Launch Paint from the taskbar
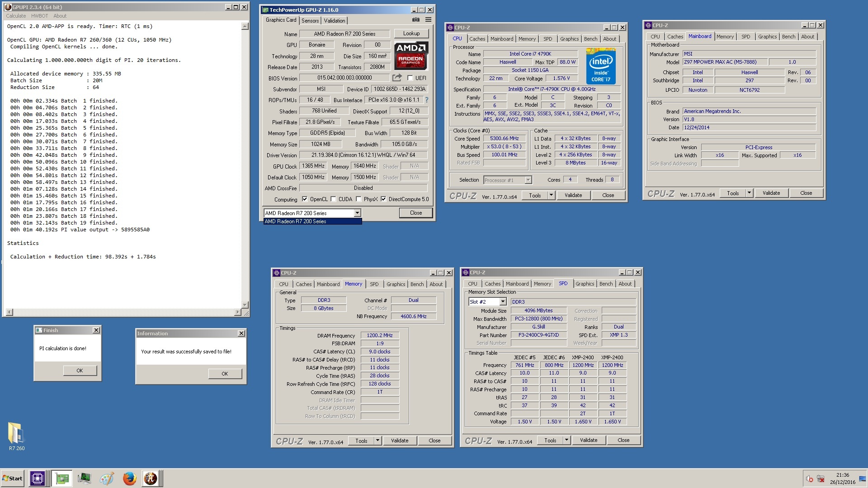The width and height of the screenshot is (868, 488). click(x=107, y=478)
